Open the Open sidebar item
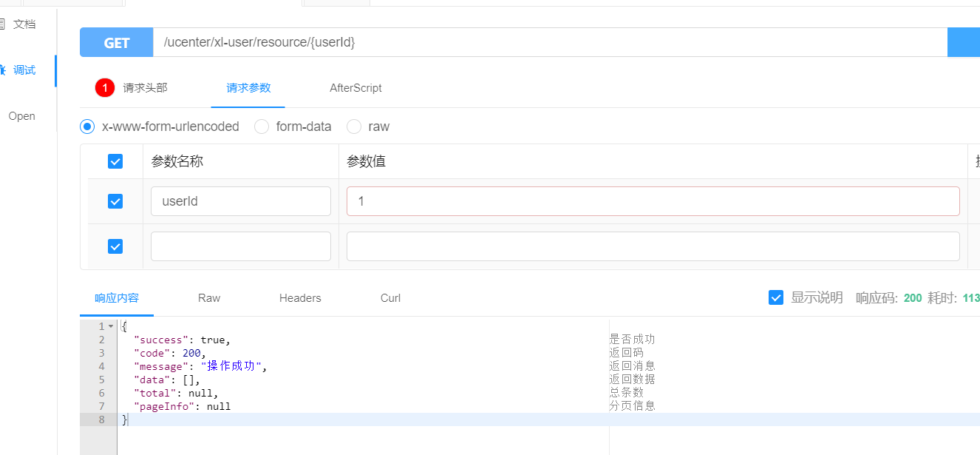 pyautogui.click(x=21, y=116)
